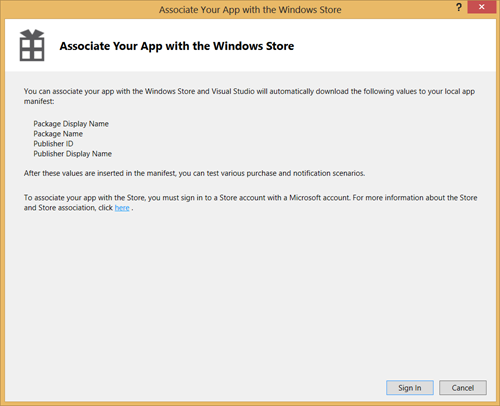Cancel the store association dialog
500x406 pixels.
tap(463, 388)
